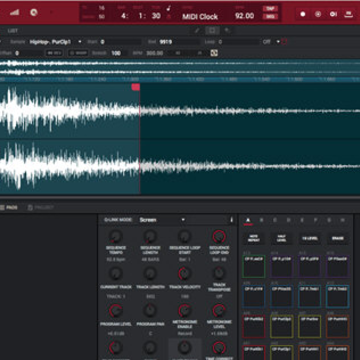The height and width of the screenshot is (360, 360).
Task: Click the icon right of the overdub button
Action: pyautogui.click(x=333, y=14)
